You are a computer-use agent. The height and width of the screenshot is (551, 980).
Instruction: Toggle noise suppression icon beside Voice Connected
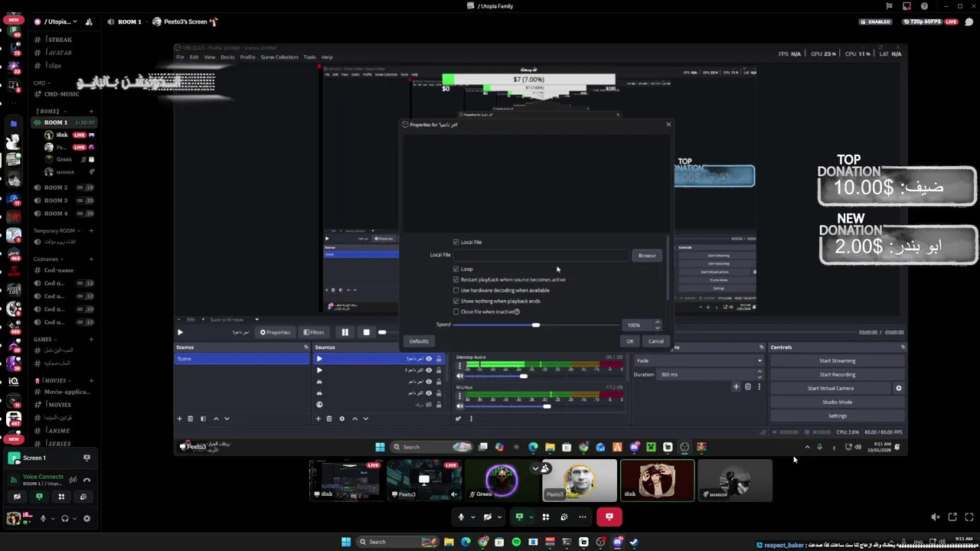(73, 480)
